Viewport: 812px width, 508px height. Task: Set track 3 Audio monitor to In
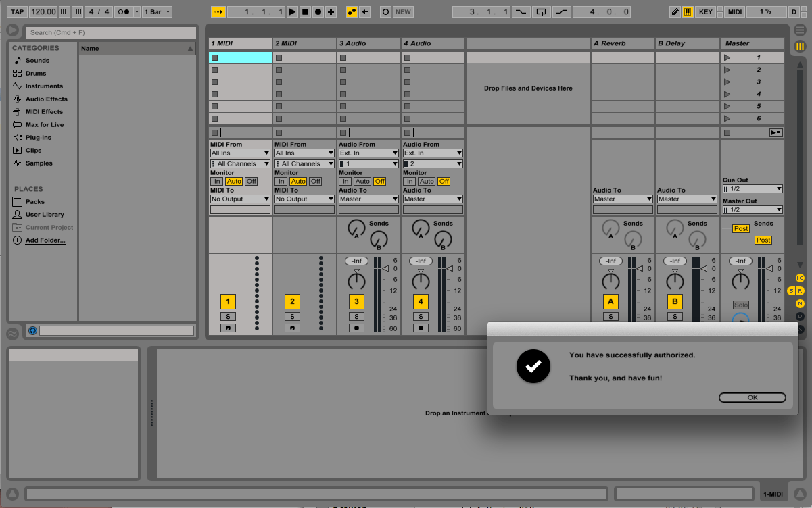(345, 181)
